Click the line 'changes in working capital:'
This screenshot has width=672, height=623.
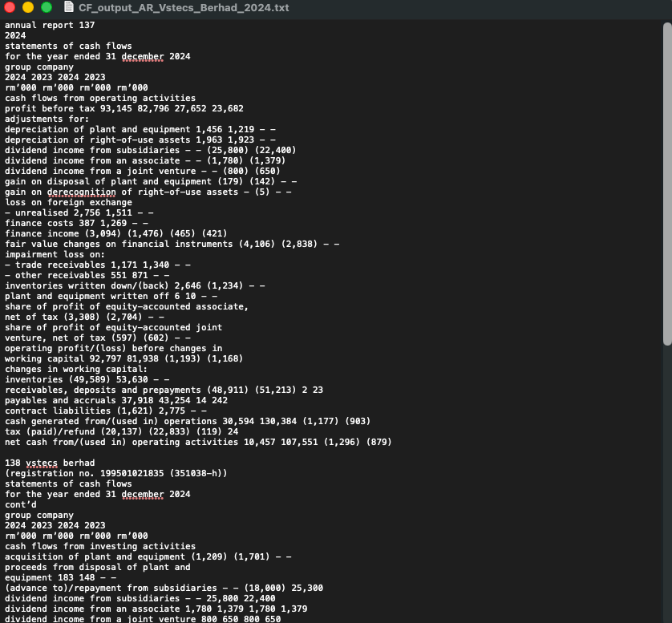point(76,369)
